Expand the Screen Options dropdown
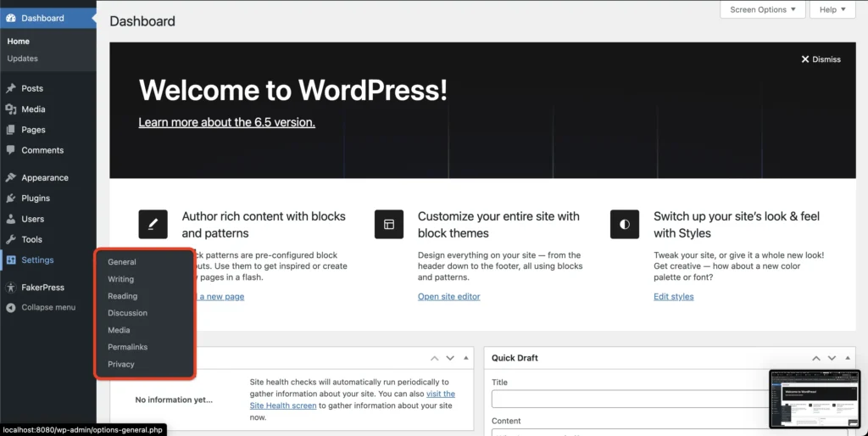The width and height of the screenshot is (868, 436). click(x=763, y=10)
